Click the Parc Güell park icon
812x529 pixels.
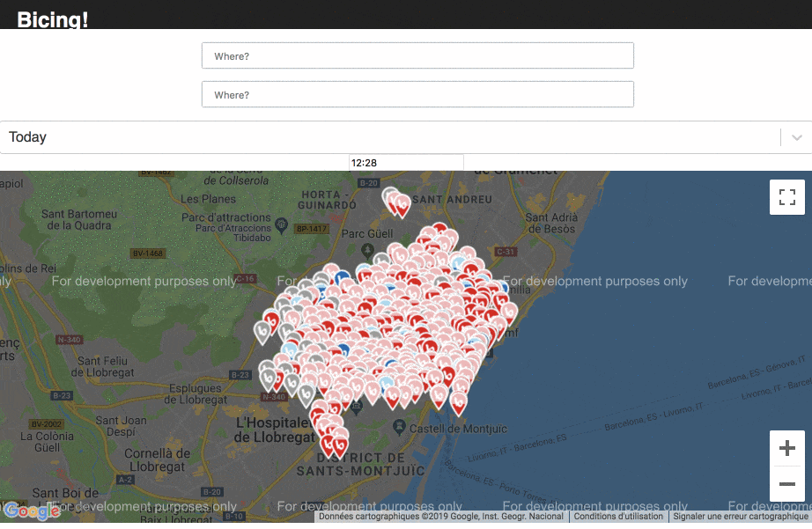[367, 251]
